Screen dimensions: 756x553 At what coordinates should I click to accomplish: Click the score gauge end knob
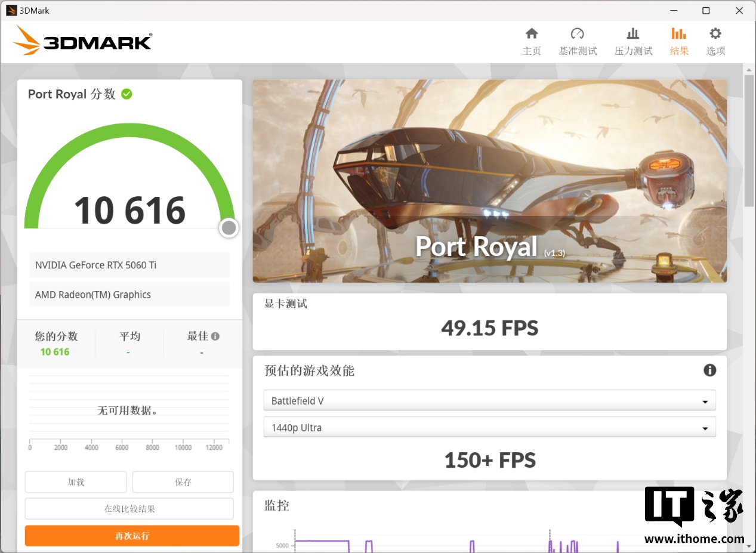(229, 227)
